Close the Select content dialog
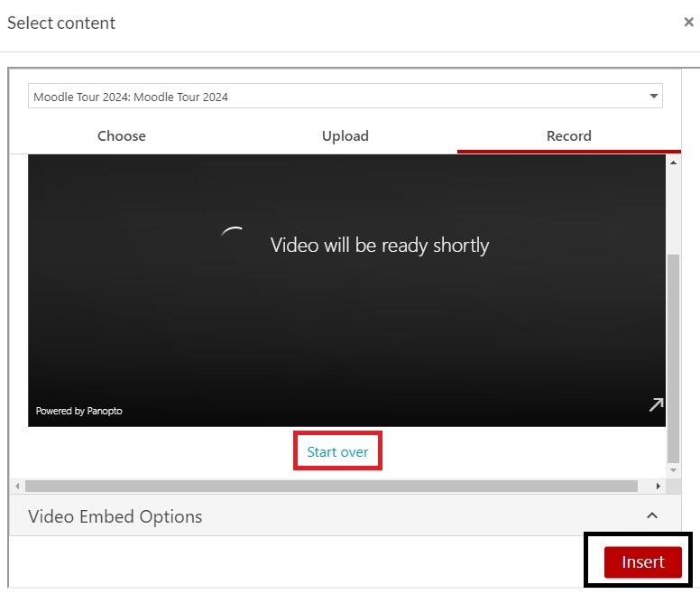Viewport: 700px width, 594px height. (x=688, y=22)
